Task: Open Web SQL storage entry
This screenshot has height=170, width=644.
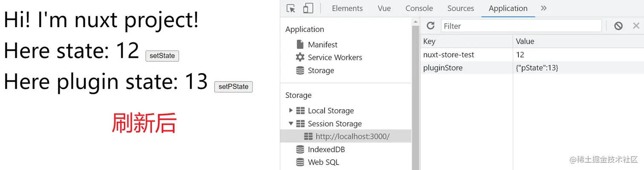Action: 323,162
